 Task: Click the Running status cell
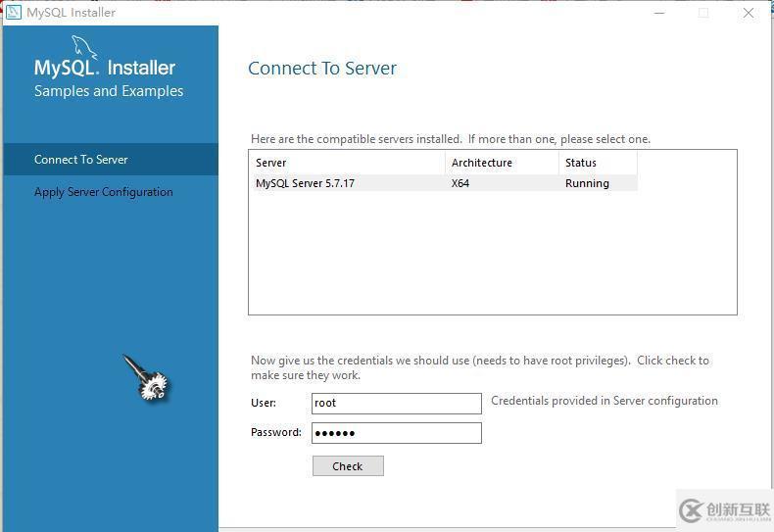587,183
